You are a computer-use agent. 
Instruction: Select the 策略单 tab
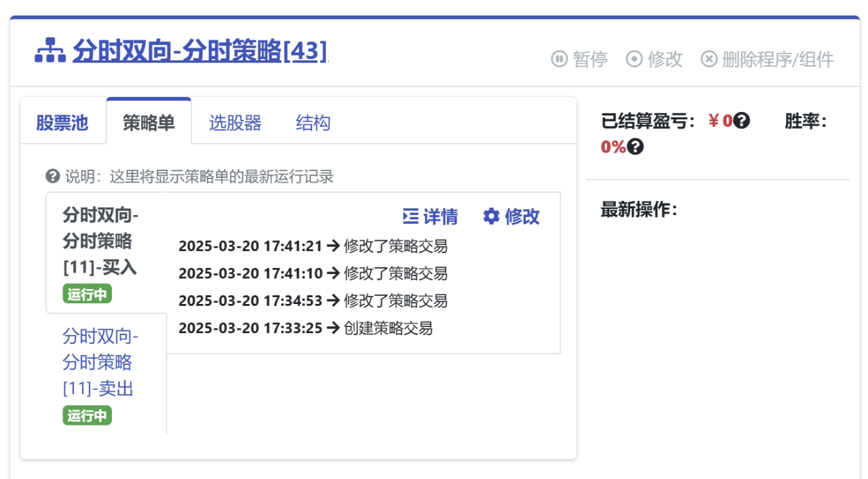tap(149, 123)
